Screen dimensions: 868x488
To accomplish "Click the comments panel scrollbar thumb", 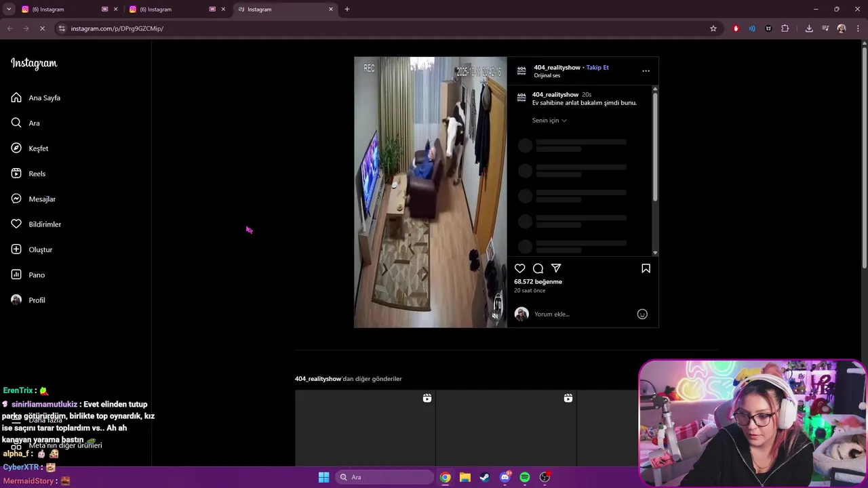I will [x=655, y=146].
